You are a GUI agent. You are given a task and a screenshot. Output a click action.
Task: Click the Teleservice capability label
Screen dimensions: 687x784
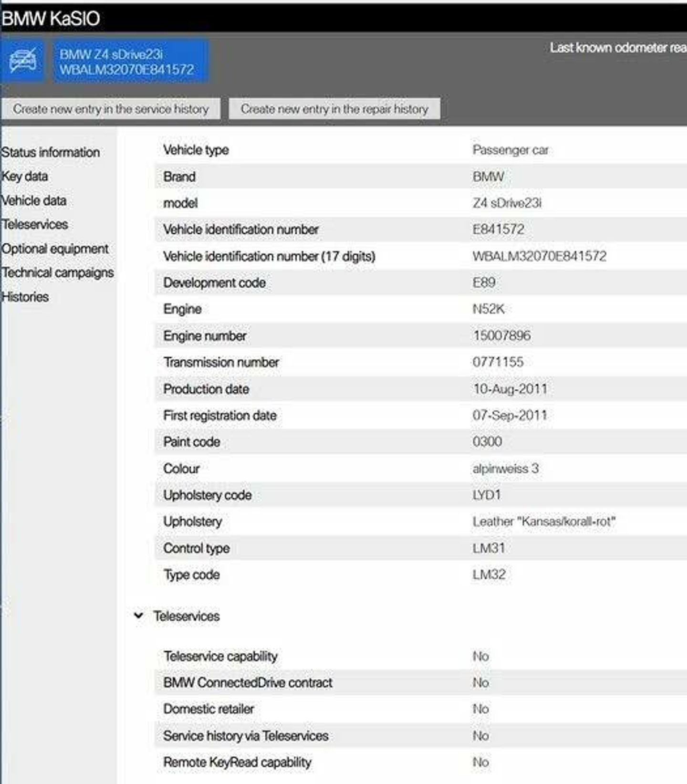tap(220, 657)
